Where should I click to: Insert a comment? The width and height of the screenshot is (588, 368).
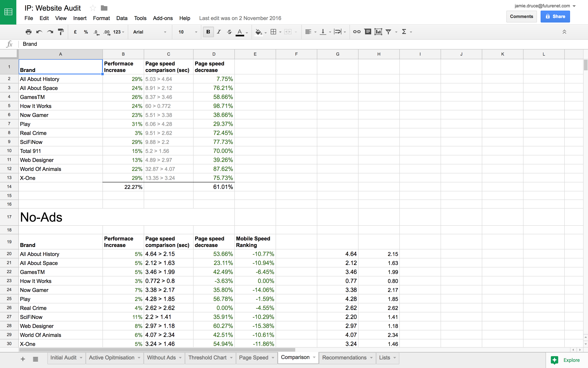[368, 32]
